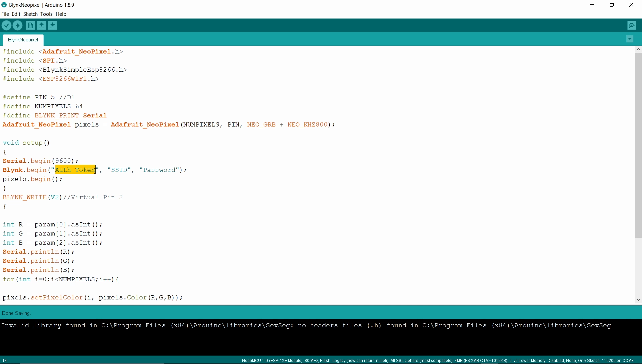Click the editor scrollbar down arrow
The image size is (642, 364).
[638, 300]
